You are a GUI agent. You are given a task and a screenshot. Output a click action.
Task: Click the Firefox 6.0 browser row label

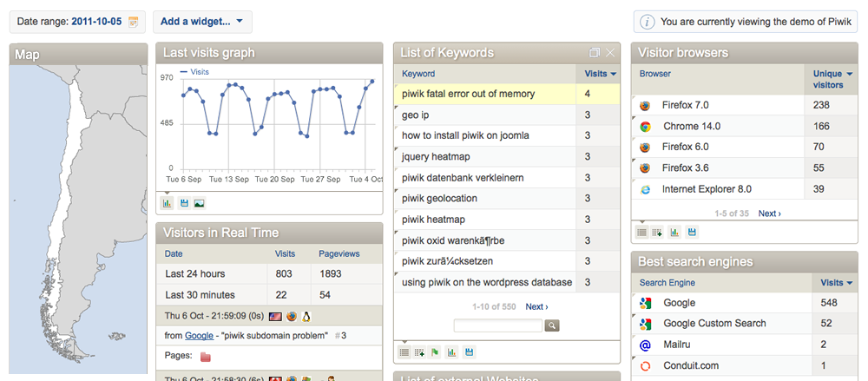coord(686,147)
